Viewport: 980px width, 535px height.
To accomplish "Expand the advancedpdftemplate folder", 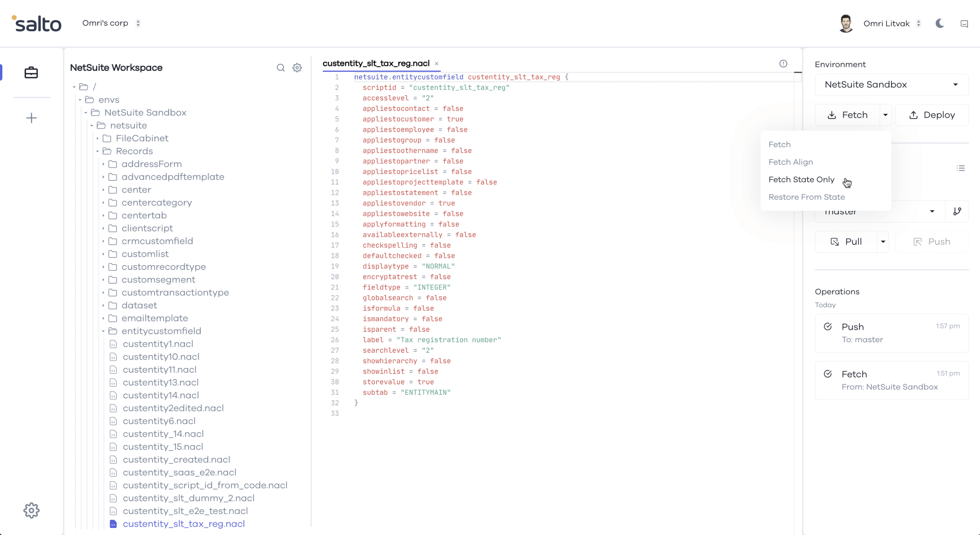I will 103,177.
